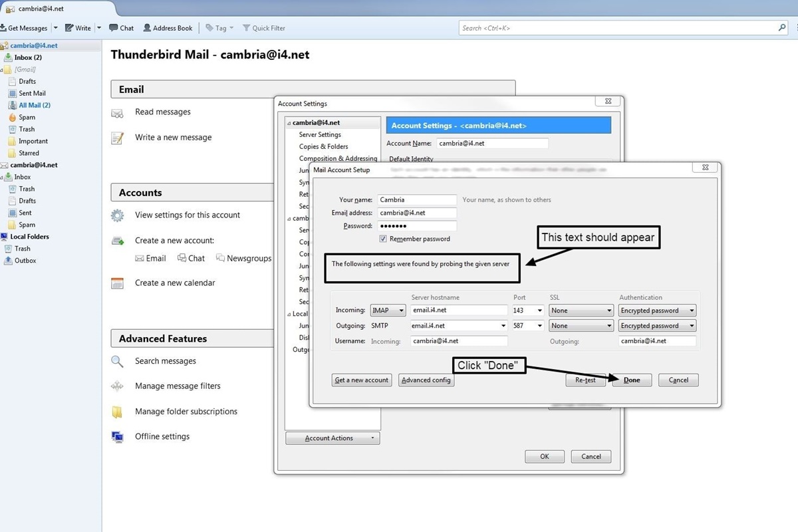Image resolution: width=798 pixels, height=532 pixels.
Task: Click the Advanced config button
Action: 426,380
